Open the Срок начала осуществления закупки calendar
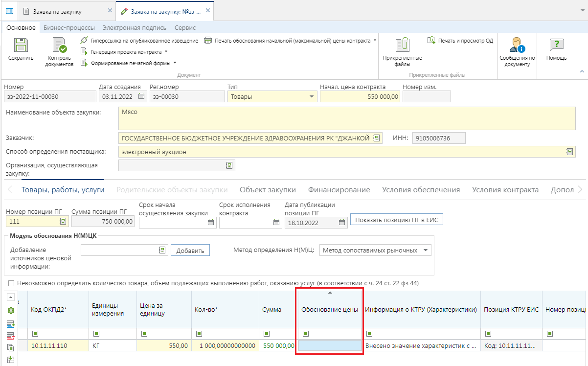This screenshot has height=366, width=588. pyautogui.click(x=211, y=222)
